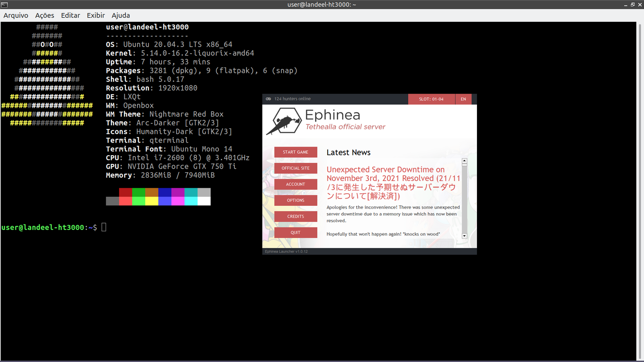Click news scrollbar down arrow

click(464, 236)
